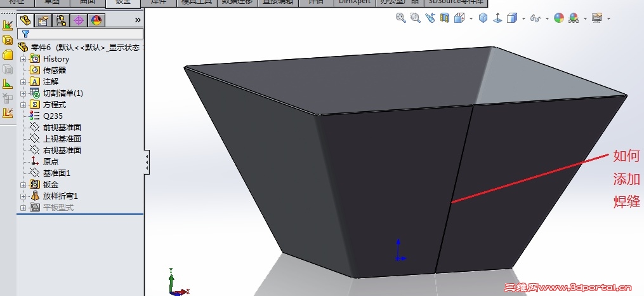Screen dimensions: 644x296
Task: Open the DisplayManager color ball tab
Action: [x=96, y=20]
